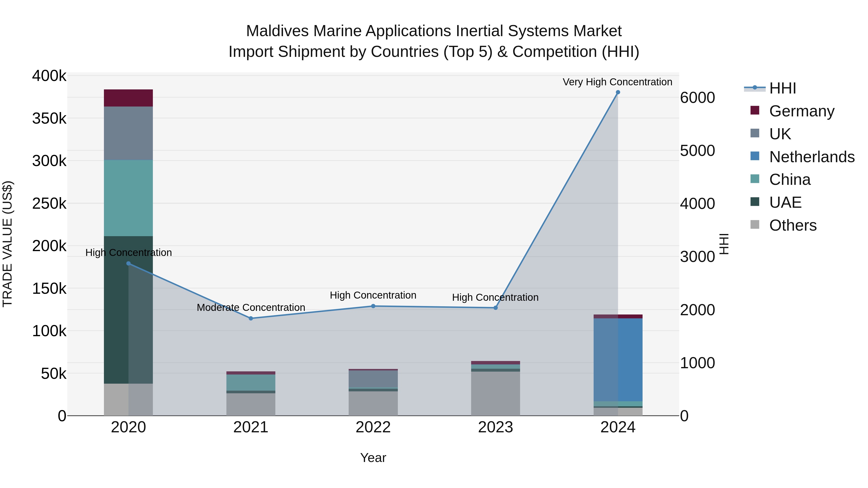The height and width of the screenshot is (488, 868).
Task: Click the 2024 HHI data point
Action: 618,92
